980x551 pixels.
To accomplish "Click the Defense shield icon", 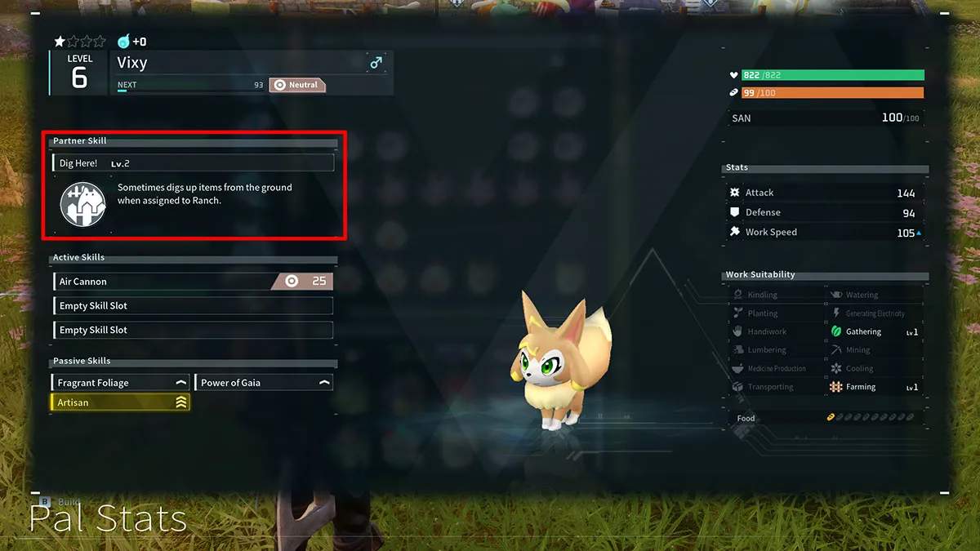I will tap(734, 212).
